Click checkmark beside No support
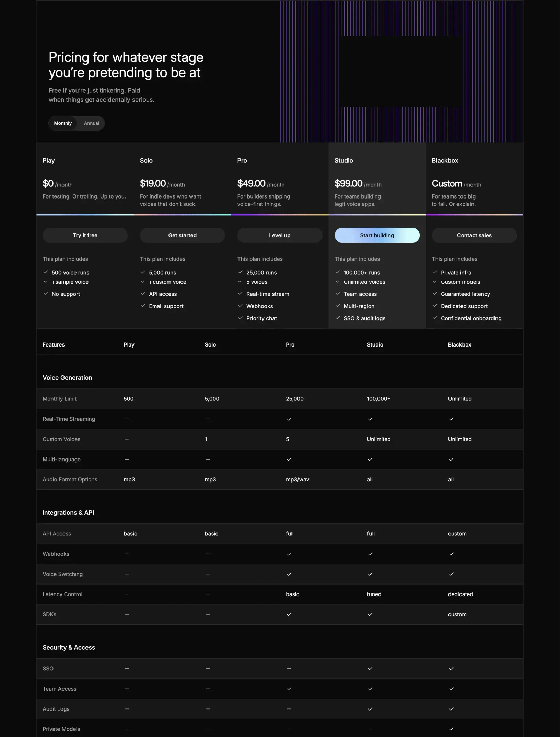 (x=46, y=294)
